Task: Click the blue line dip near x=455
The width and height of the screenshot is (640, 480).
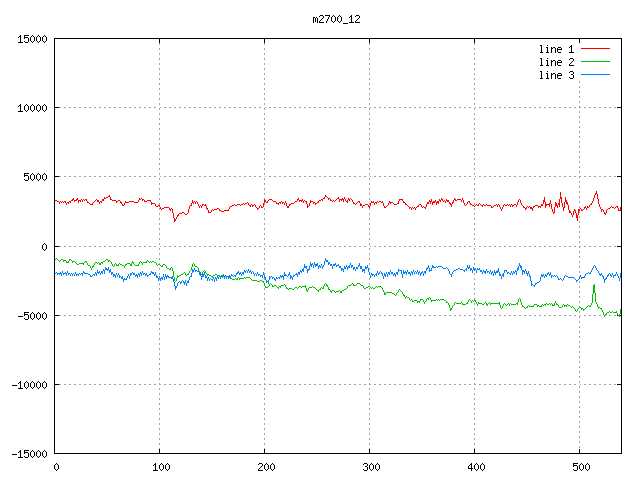Action: 532,283
